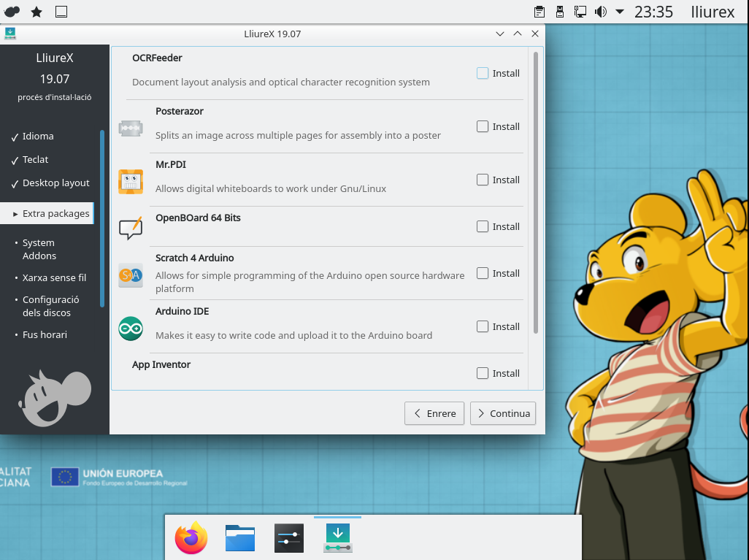Go to the Idioma step in sidebar
The image size is (749, 560).
click(x=38, y=137)
